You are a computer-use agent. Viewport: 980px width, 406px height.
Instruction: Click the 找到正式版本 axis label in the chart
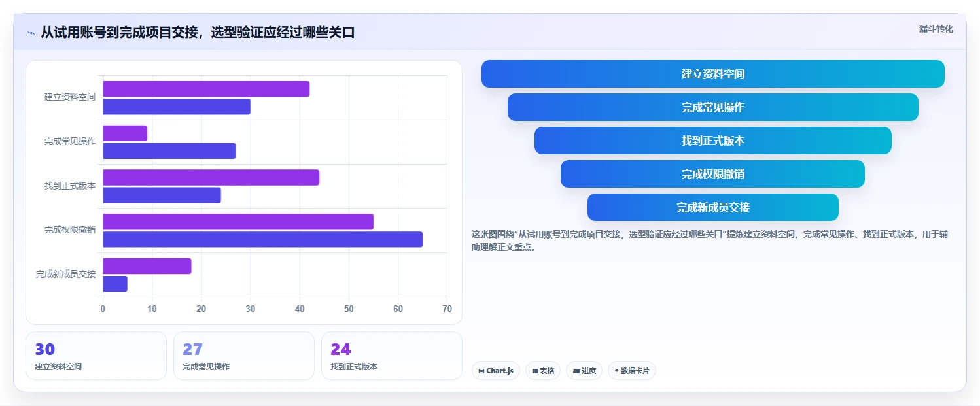[x=70, y=186]
